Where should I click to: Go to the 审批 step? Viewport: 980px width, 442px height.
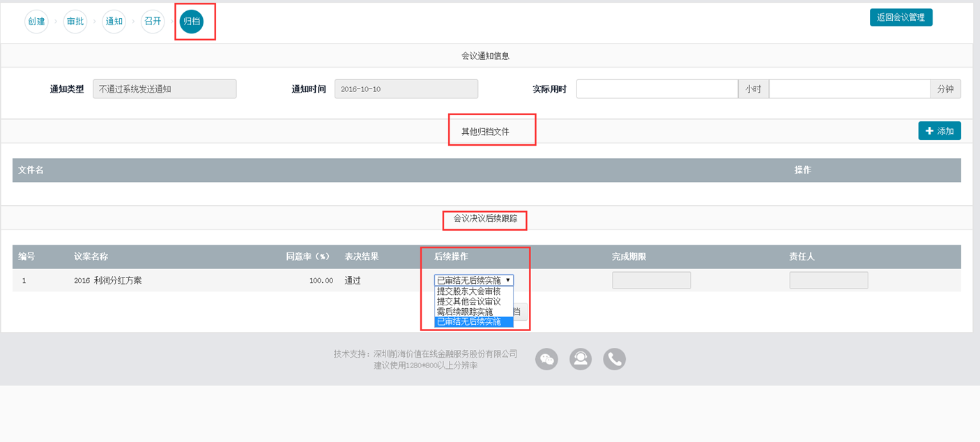tap(75, 22)
